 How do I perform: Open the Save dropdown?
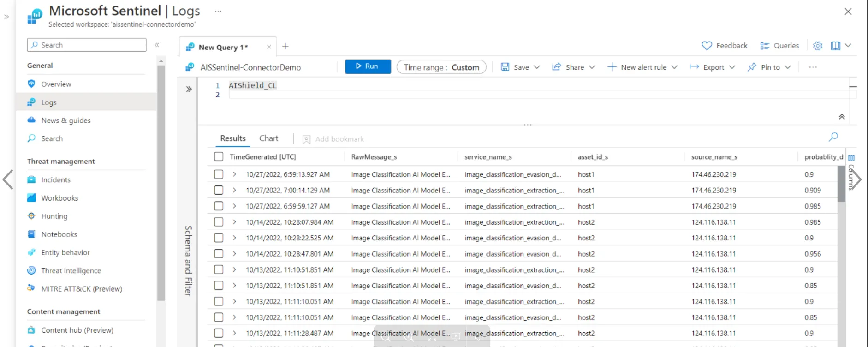tap(520, 67)
